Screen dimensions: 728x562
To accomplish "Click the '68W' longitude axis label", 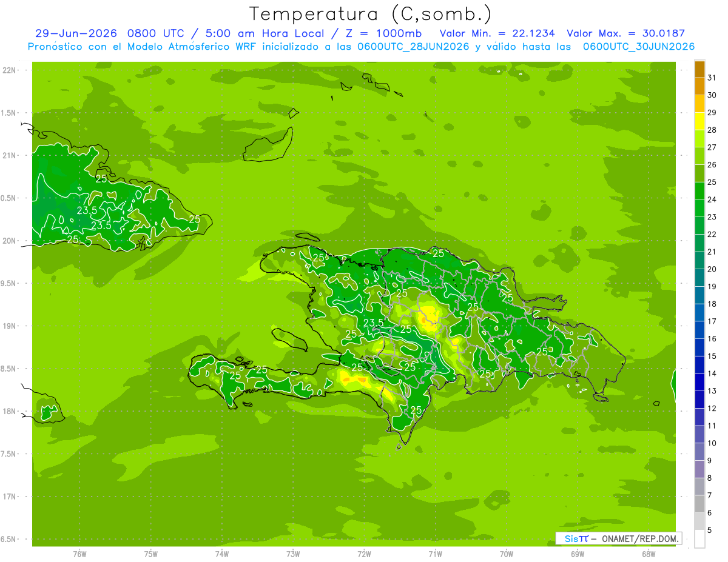I will (649, 554).
